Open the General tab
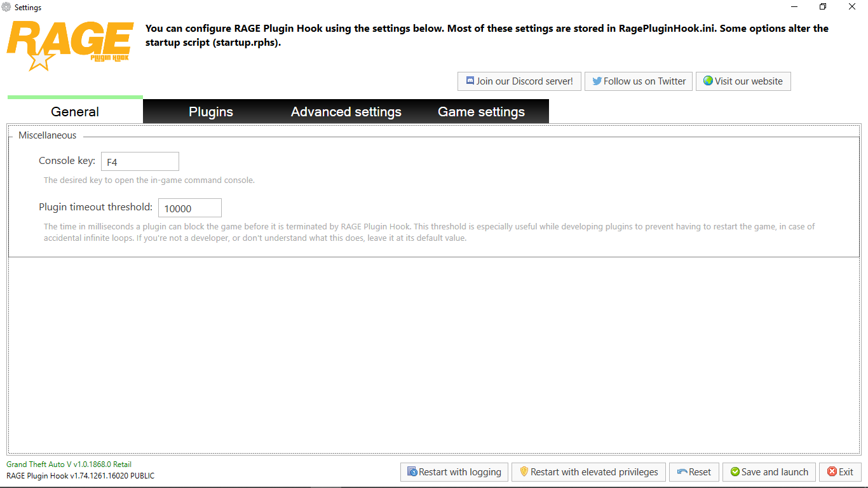The height and width of the screenshot is (488, 868). [75, 111]
